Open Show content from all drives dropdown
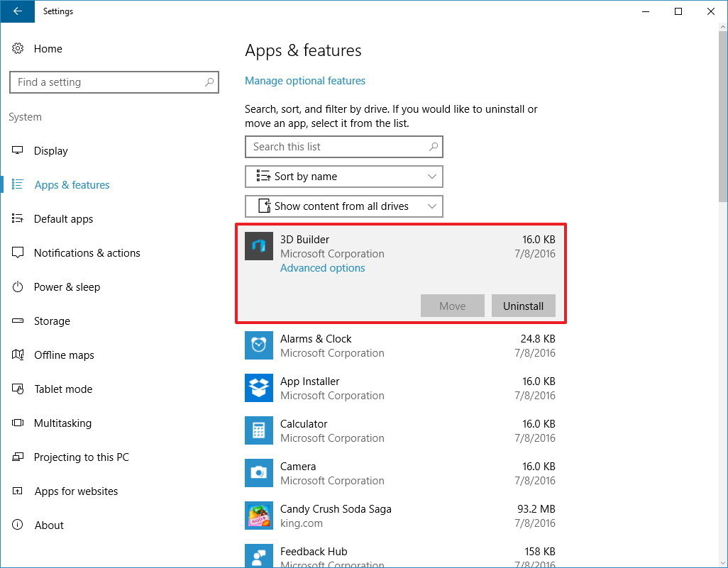The image size is (728, 568). [x=343, y=206]
